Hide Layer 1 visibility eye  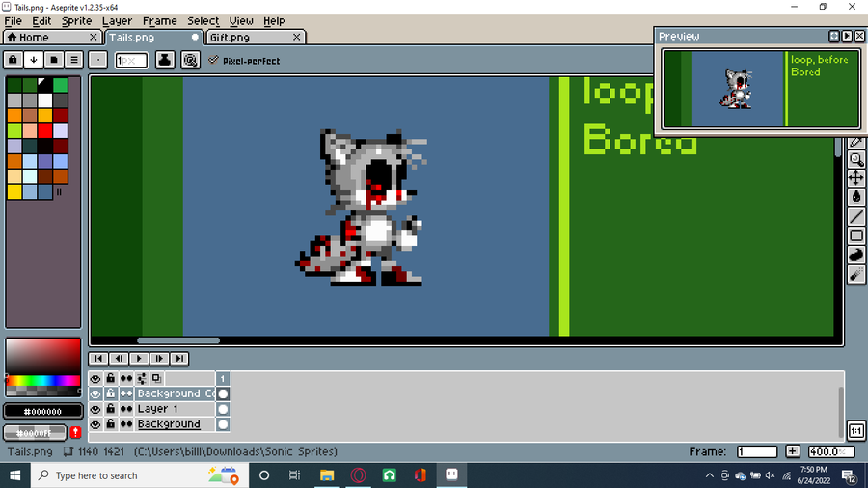95,409
